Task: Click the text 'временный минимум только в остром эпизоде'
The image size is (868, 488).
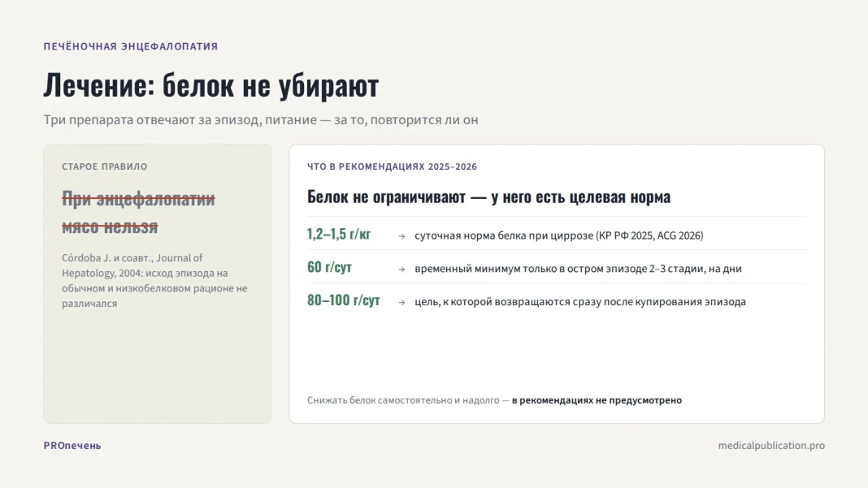Action: click(531, 269)
